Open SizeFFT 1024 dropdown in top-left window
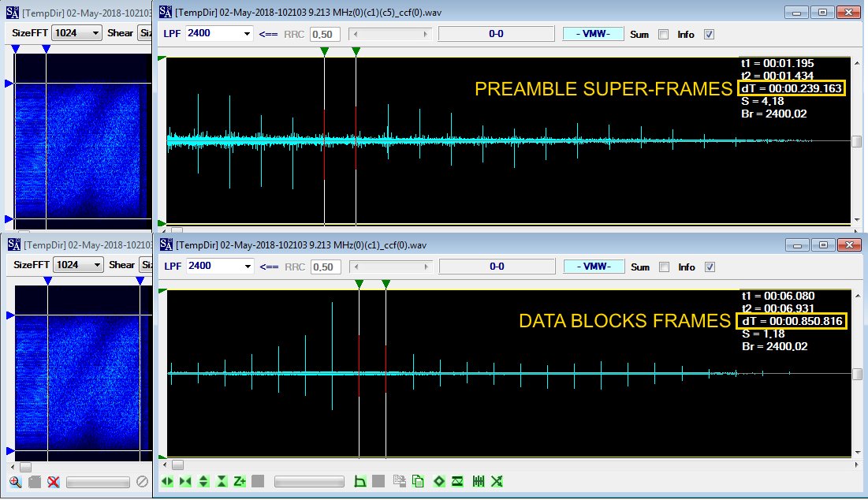868x500 pixels. click(x=95, y=33)
